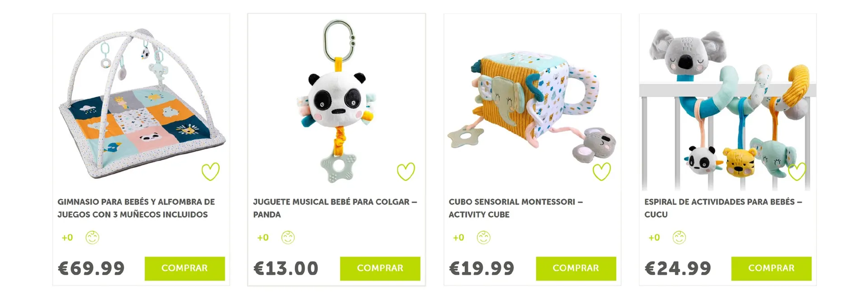868x295 pixels.
Task: Purchase the €19.99 sensory cube via Comprar
Action: coord(576,268)
